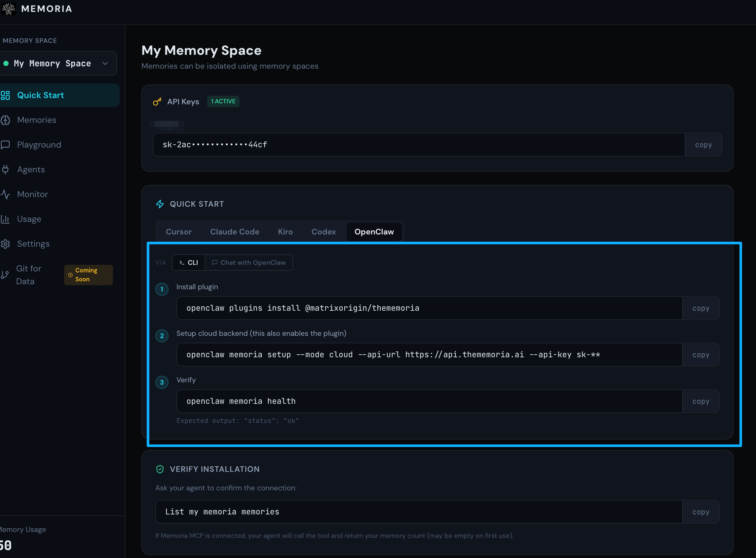The width and height of the screenshot is (756, 558).
Task: Click the Git for Data branch icon
Action: pyautogui.click(x=5, y=275)
